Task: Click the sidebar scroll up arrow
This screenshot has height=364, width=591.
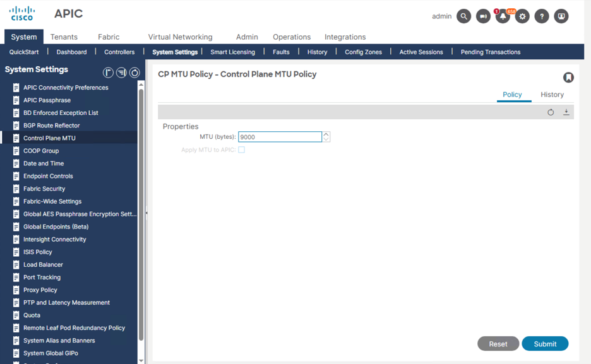Action: point(141,85)
